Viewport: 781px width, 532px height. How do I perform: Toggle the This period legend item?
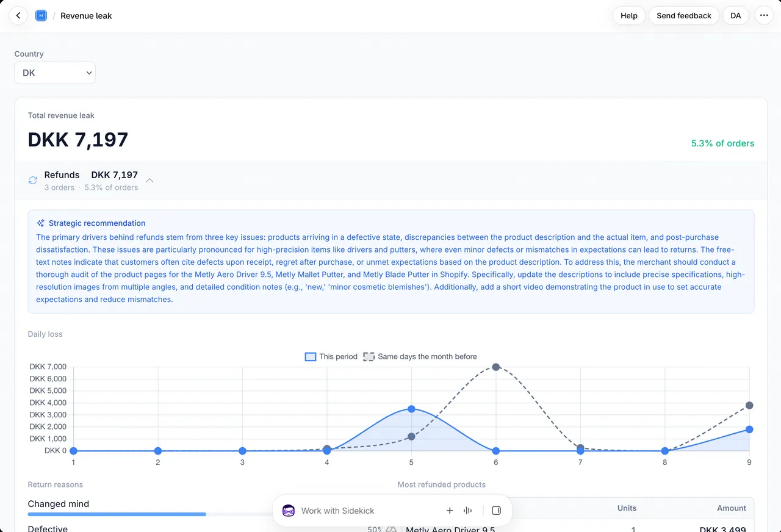[x=331, y=356]
